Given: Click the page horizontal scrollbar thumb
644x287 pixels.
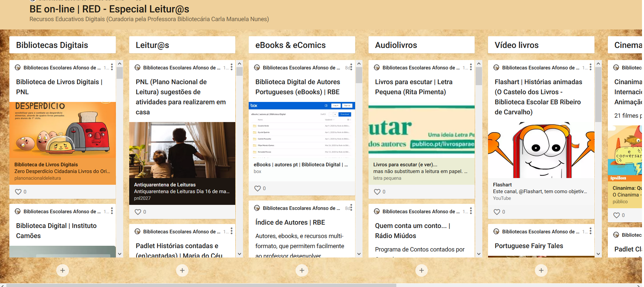Looking at the screenshot, I should pos(201,285).
